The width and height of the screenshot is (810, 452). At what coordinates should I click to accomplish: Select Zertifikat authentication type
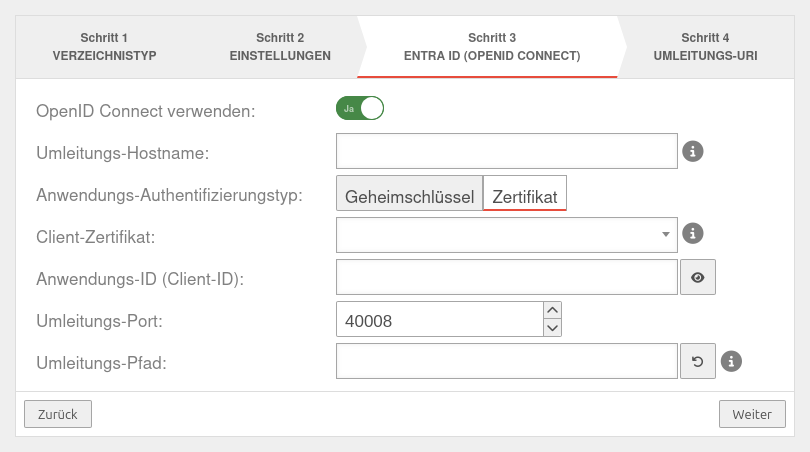pyautogui.click(x=525, y=196)
